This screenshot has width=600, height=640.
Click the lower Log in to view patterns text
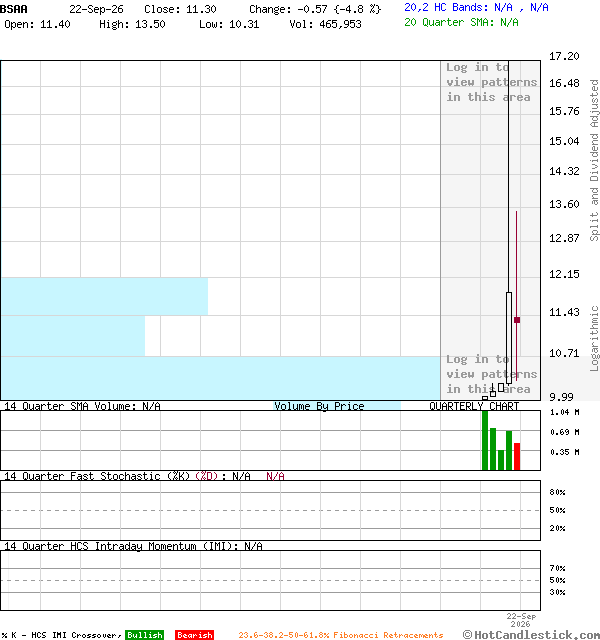491,374
